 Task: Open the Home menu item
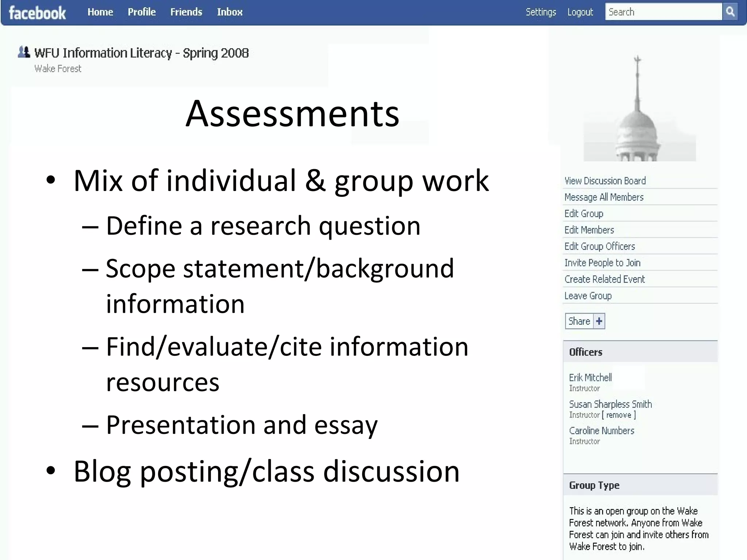point(100,12)
